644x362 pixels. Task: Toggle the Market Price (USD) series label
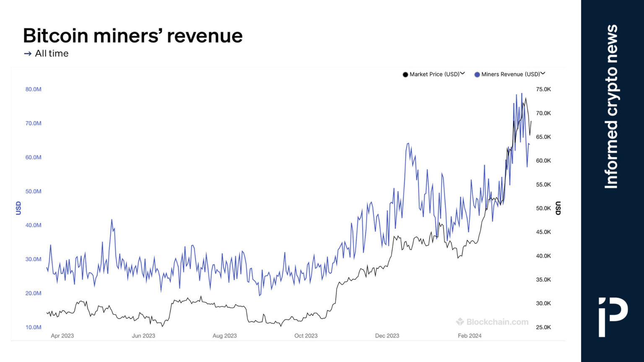coord(434,74)
